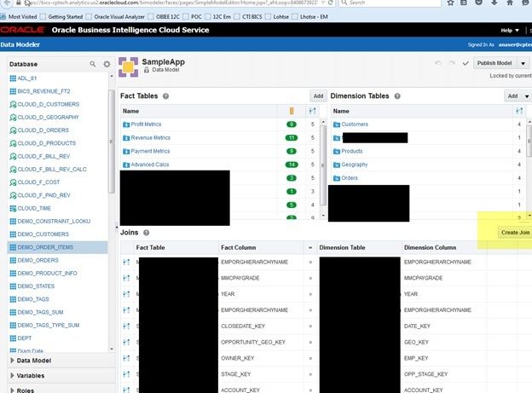Click the CLOUD_D_CUSTOMERS view icon
This screenshot has height=393, width=532.
13,104
